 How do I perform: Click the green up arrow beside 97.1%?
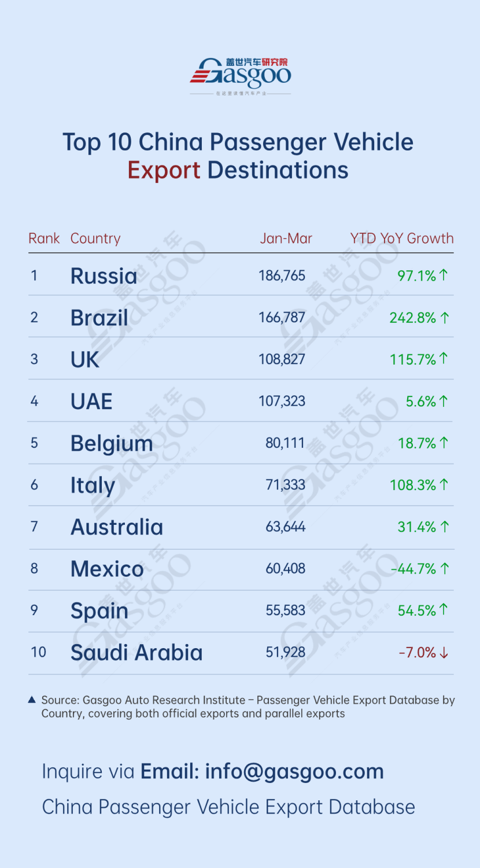pos(444,275)
